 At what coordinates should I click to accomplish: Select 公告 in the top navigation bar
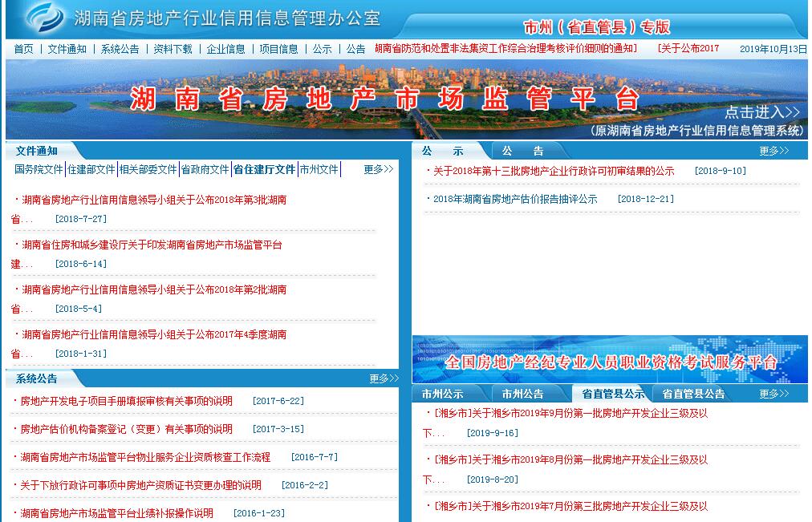pos(355,49)
